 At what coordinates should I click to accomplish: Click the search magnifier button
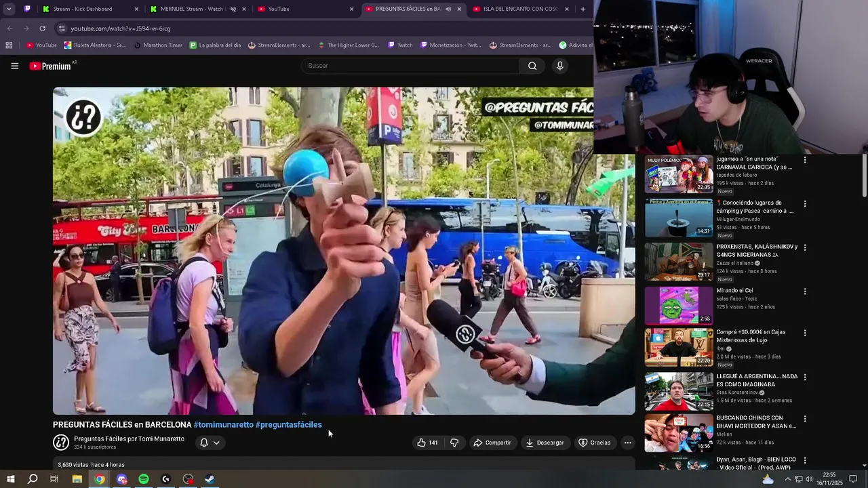532,66
